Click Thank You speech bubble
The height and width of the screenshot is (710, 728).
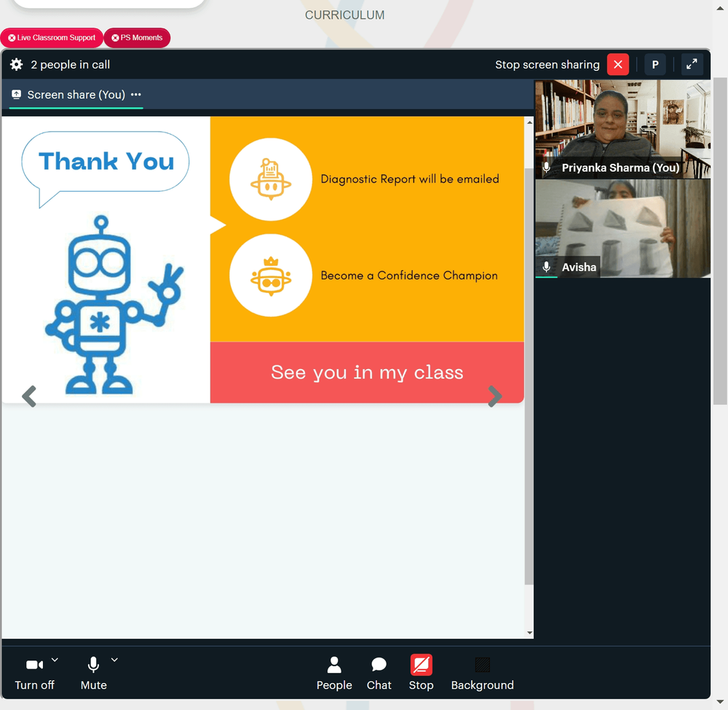106,169
